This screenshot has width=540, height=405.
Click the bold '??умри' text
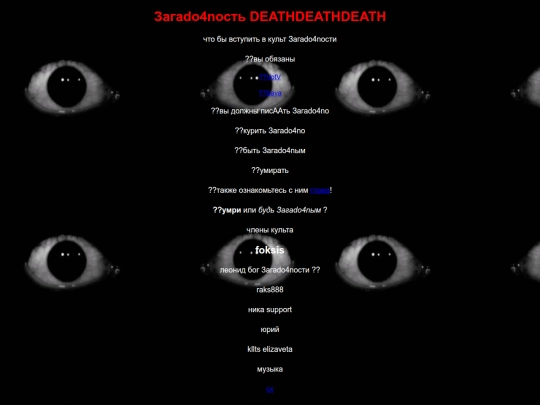227,210
